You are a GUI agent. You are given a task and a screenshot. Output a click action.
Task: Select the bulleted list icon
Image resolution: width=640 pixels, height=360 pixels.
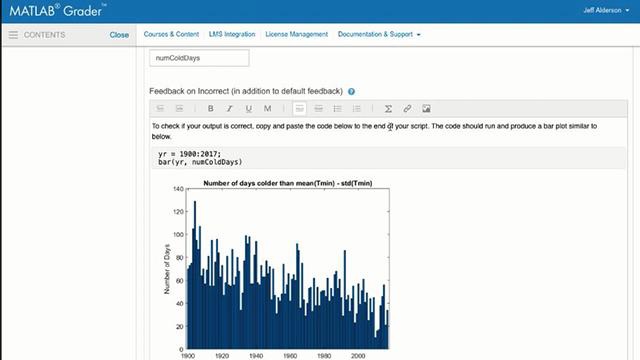[x=337, y=109]
